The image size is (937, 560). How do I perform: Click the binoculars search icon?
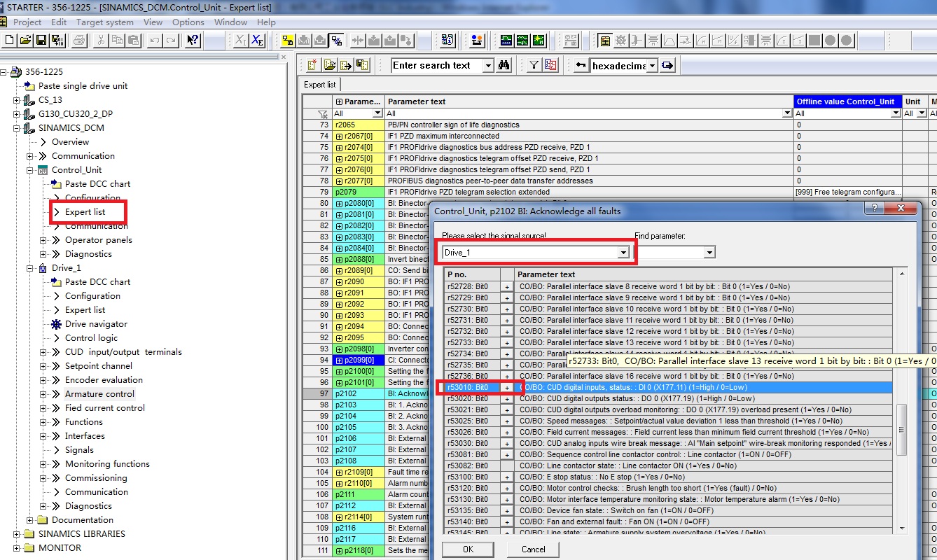click(x=504, y=65)
